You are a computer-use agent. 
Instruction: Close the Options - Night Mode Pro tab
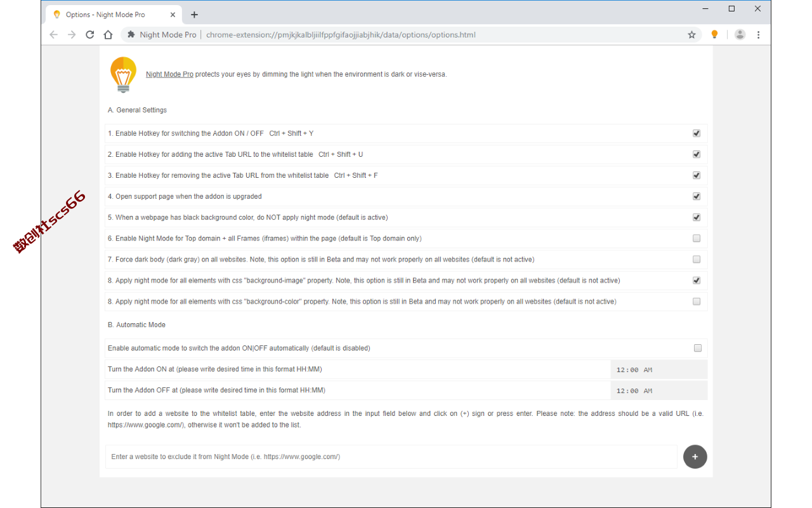point(173,15)
